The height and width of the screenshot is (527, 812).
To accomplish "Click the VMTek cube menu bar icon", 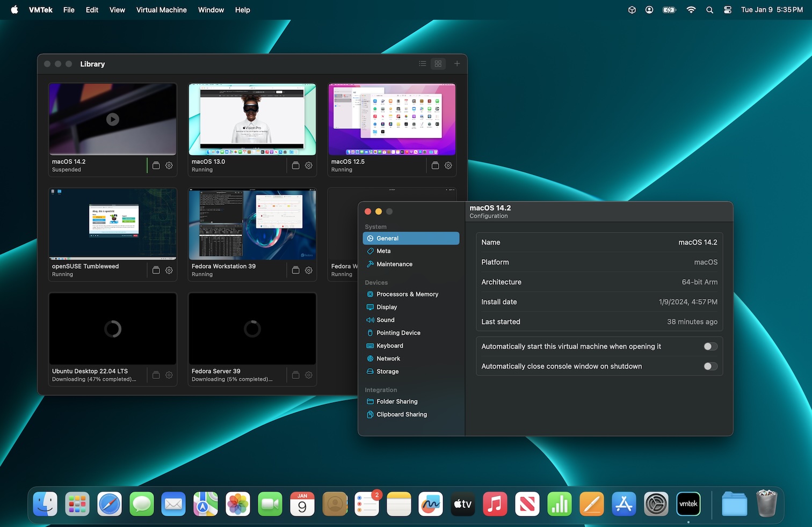I will click(632, 10).
